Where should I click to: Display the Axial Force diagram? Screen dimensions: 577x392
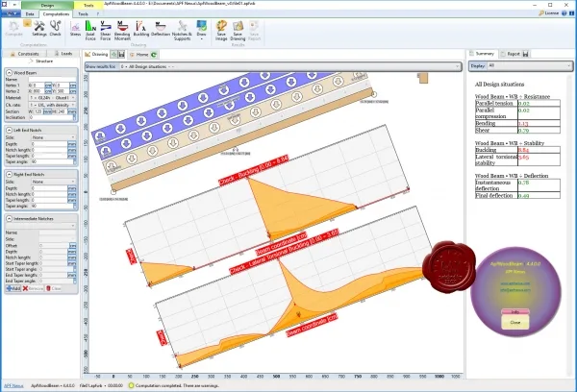pos(90,31)
